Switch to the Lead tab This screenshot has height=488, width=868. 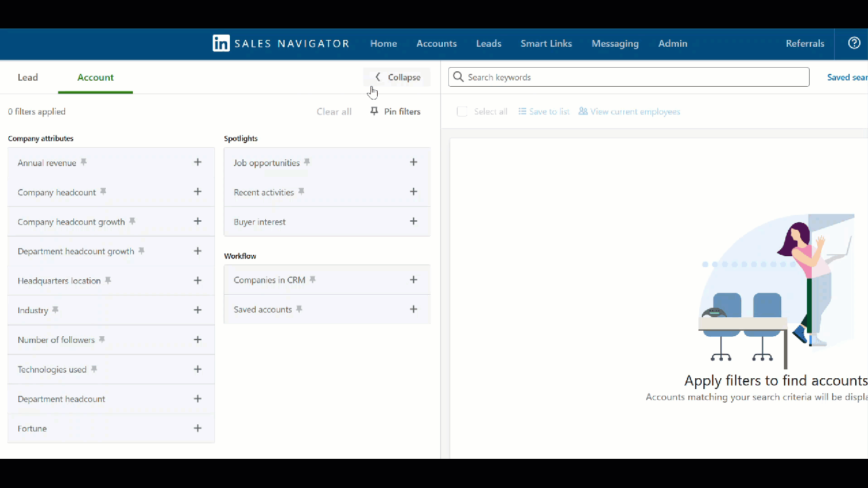click(x=28, y=77)
